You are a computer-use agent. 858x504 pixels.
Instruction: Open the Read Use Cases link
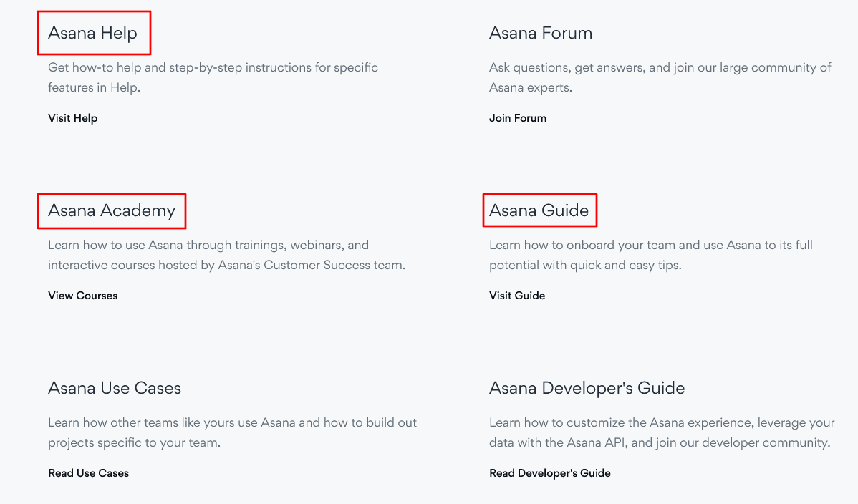(88, 473)
